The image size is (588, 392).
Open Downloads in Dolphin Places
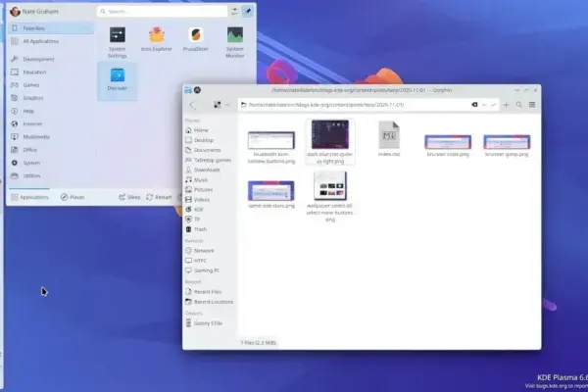(210, 170)
